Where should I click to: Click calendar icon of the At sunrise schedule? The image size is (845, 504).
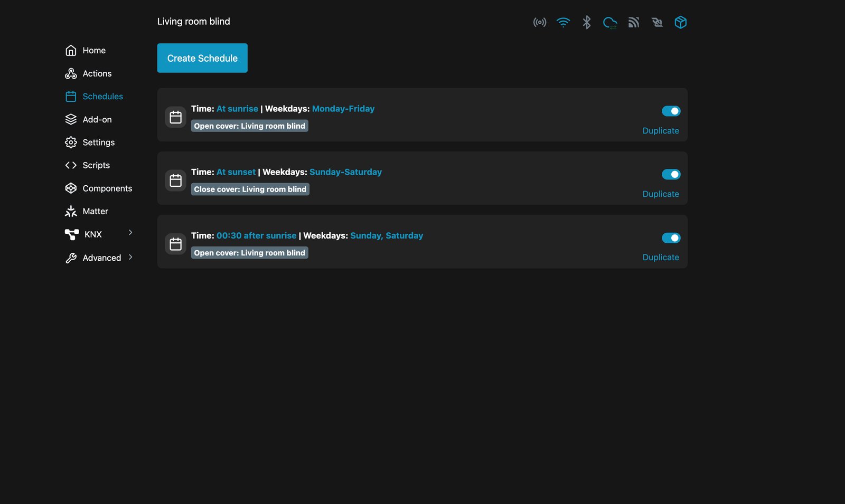(x=176, y=117)
